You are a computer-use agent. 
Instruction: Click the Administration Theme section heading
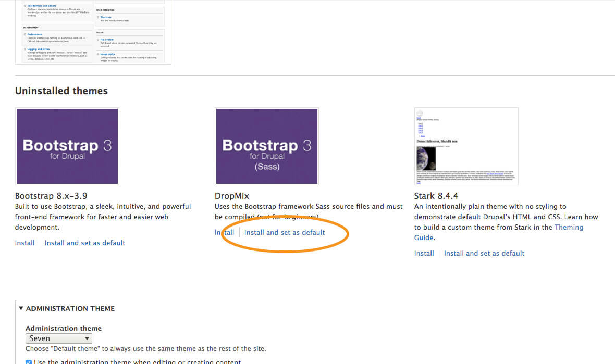click(x=70, y=308)
